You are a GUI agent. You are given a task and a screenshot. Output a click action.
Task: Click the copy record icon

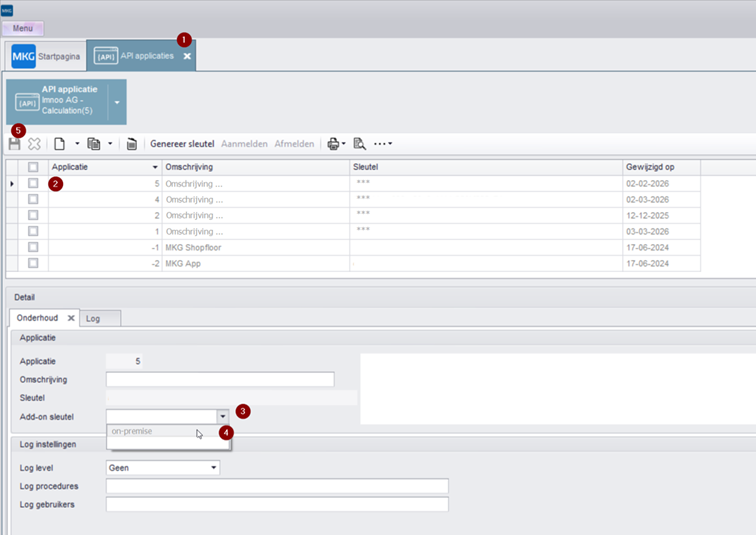click(x=94, y=144)
